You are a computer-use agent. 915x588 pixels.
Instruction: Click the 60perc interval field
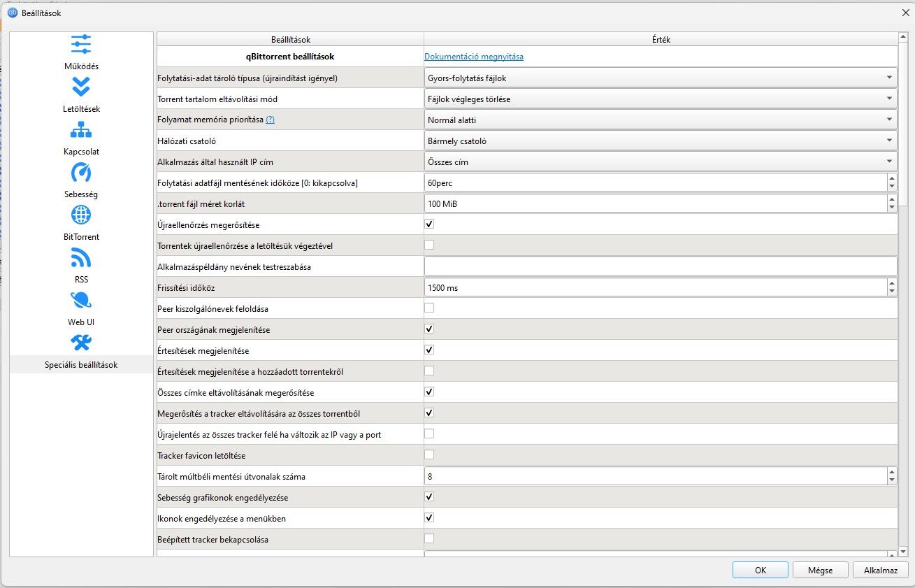pos(655,182)
